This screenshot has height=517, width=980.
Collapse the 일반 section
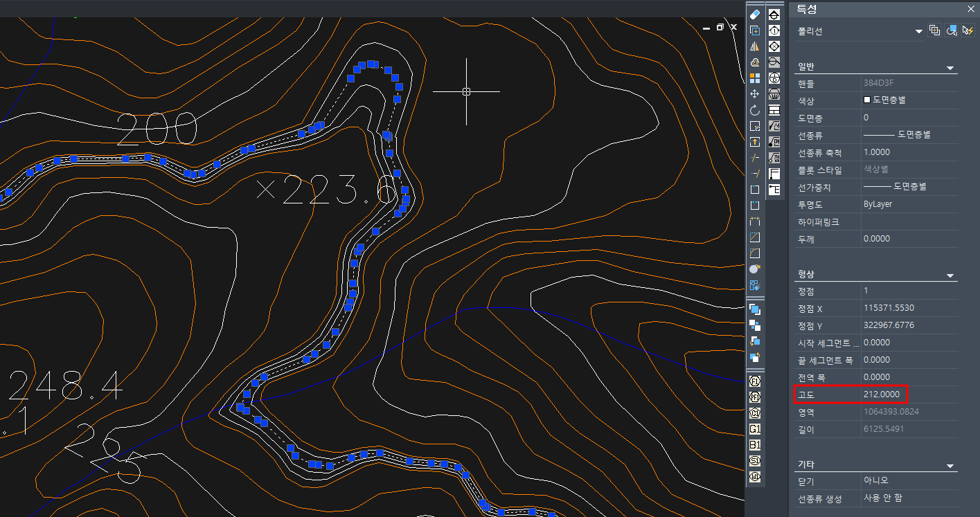click(951, 68)
